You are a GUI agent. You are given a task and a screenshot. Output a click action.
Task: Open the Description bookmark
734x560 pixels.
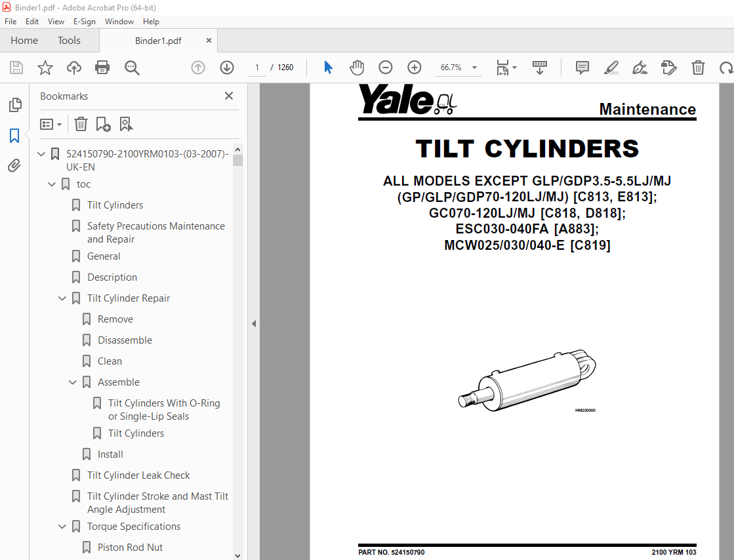click(112, 277)
